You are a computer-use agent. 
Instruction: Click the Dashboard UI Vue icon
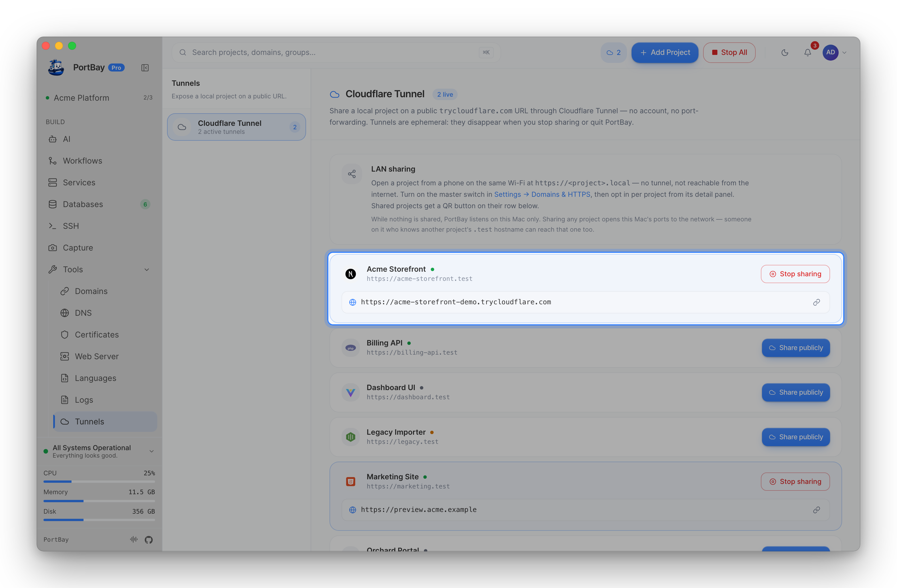point(350,392)
